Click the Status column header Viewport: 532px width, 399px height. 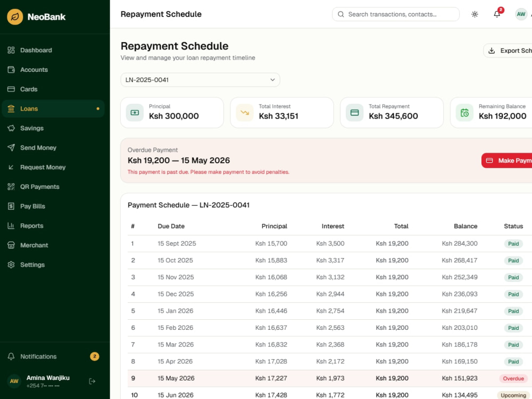[x=513, y=226]
